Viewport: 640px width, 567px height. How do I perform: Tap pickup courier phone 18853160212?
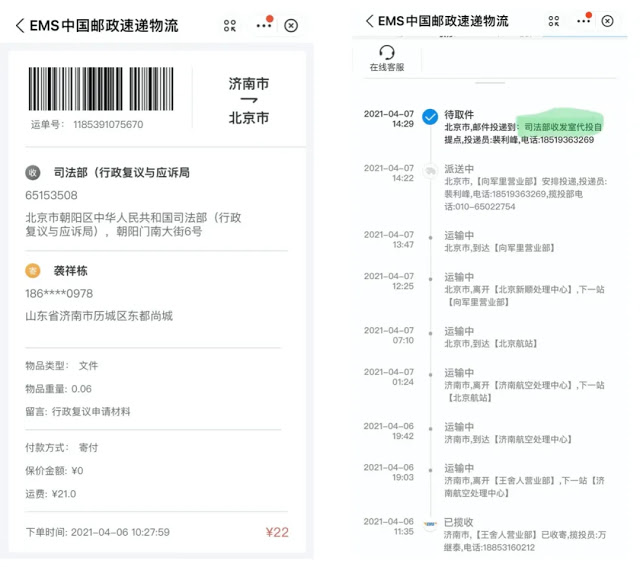point(508,547)
